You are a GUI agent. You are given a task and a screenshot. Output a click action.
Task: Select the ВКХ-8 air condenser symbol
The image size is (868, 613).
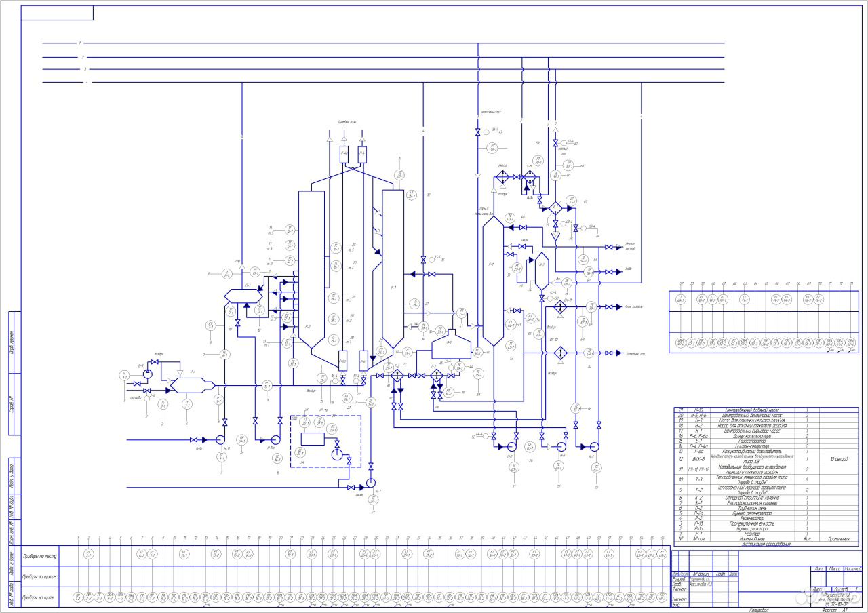click(502, 177)
